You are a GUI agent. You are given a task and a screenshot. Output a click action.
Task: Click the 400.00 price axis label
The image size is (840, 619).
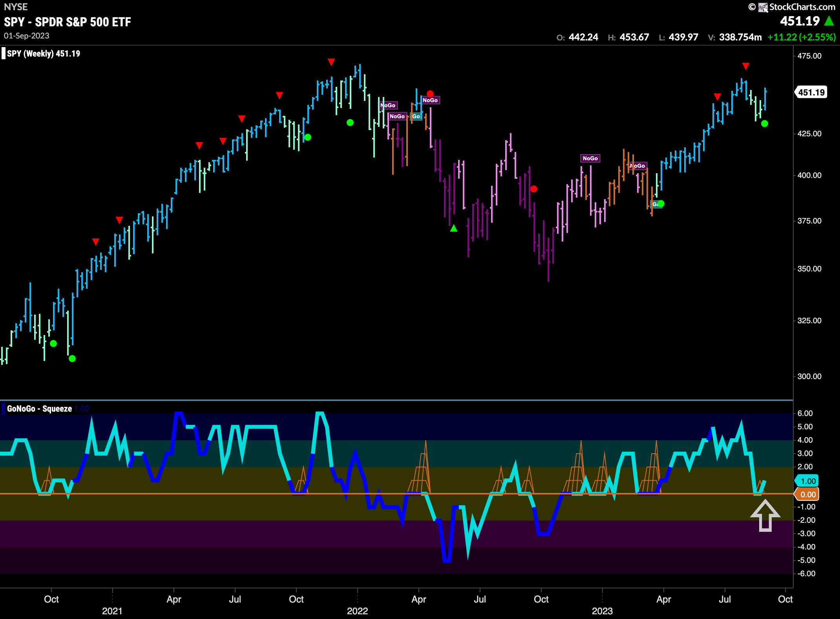[x=809, y=175]
